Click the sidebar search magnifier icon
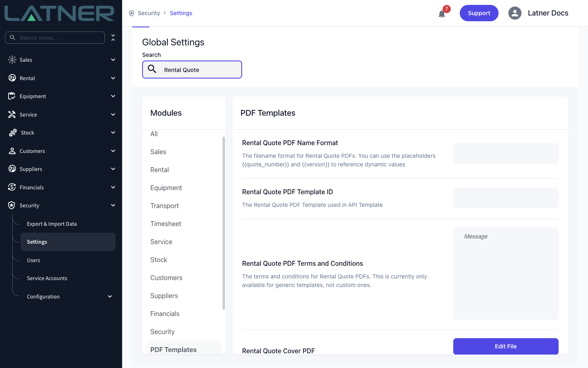This screenshot has height=368, width=588. click(13, 38)
